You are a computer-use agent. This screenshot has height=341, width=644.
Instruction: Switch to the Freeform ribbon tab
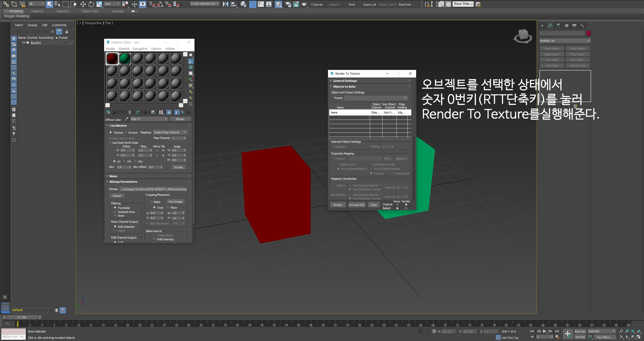pos(37,11)
